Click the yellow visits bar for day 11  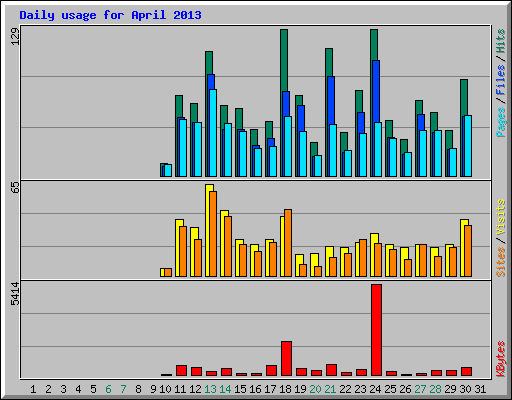178,248
